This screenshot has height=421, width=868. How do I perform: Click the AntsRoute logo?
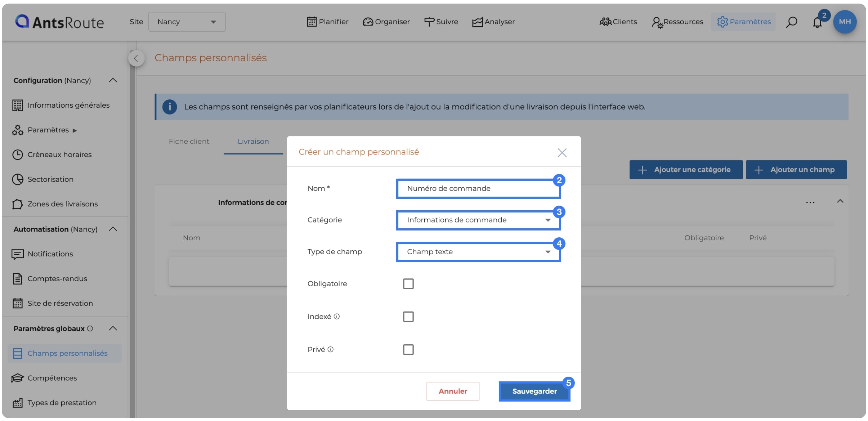point(59,22)
